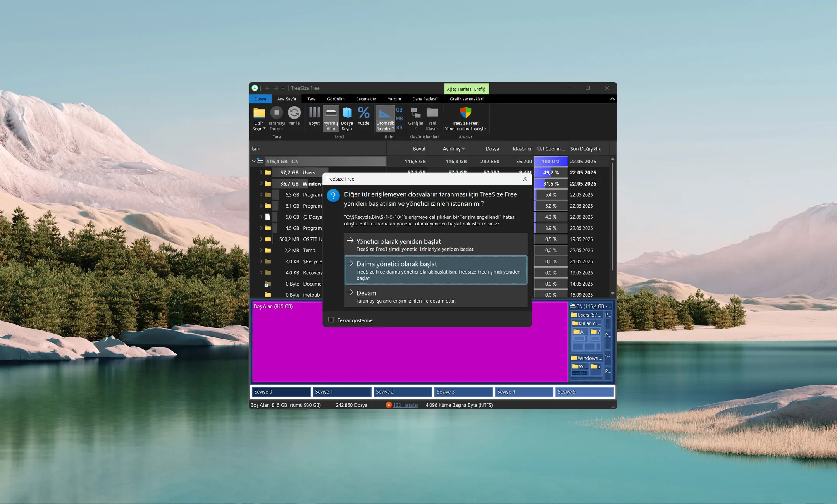The height and width of the screenshot is (504, 837).
Task: Choose Devam to continue the scan
Action: point(436,296)
